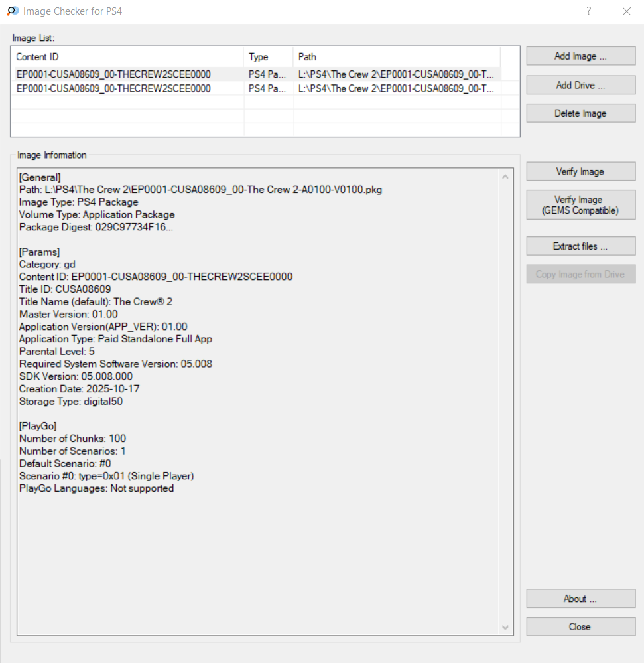Click the Add Drive button
This screenshot has width=644, height=663.
[580, 85]
